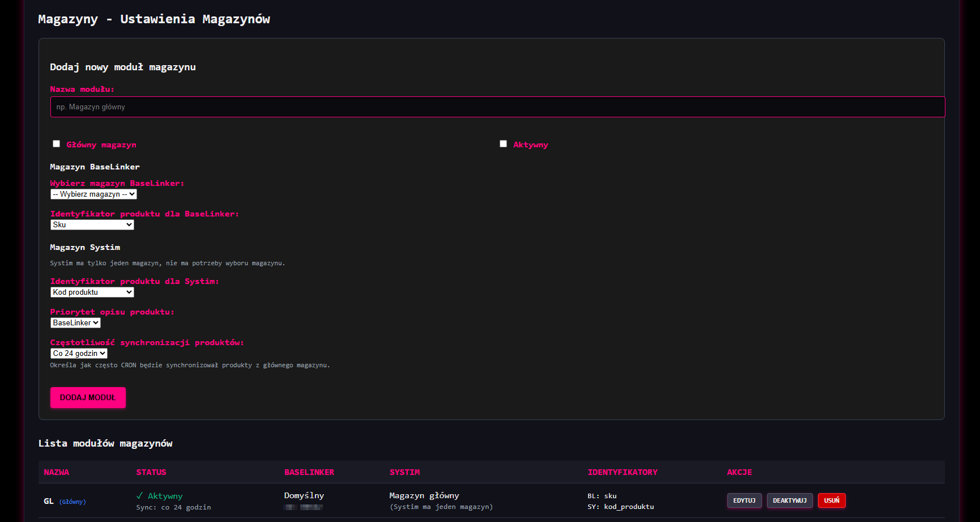The height and width of the screenshot is (522, 980).
Task: Click "EDYTUJ" for the GL module
Action: [x=744, y=500]
